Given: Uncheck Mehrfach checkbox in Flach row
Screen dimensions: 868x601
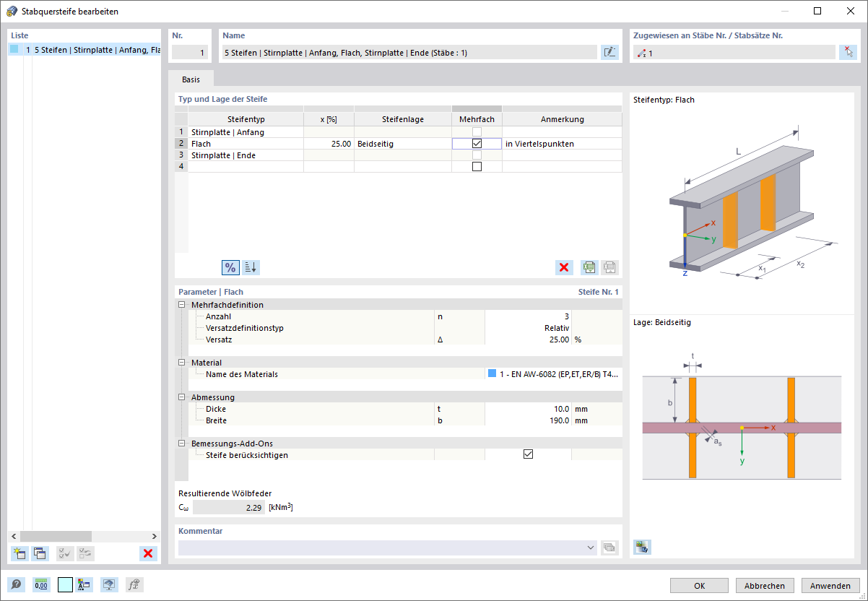Looking at the screenshot, I should pos(477,144).
